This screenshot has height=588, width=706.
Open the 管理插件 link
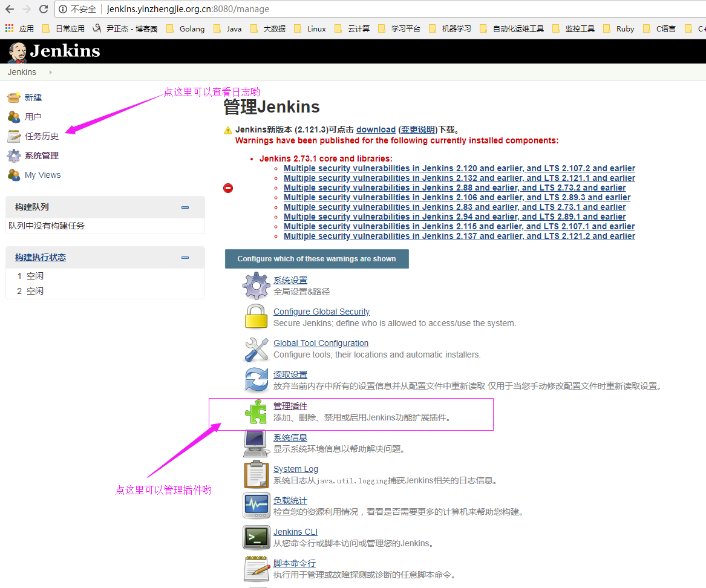point(290,406)
